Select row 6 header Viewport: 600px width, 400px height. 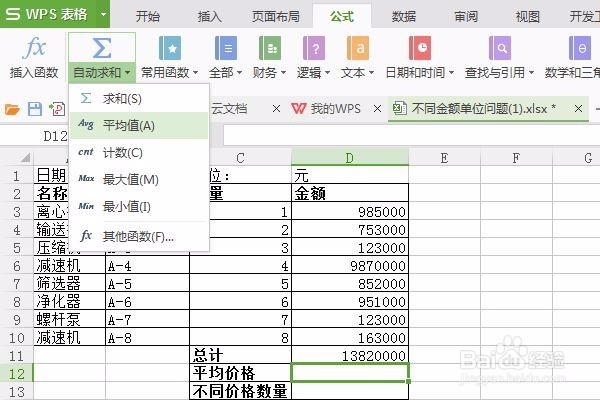(16, 266)
